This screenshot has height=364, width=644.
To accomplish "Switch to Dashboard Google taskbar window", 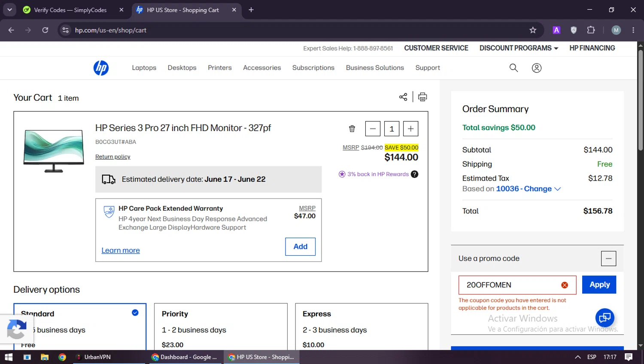I will 185,357.
